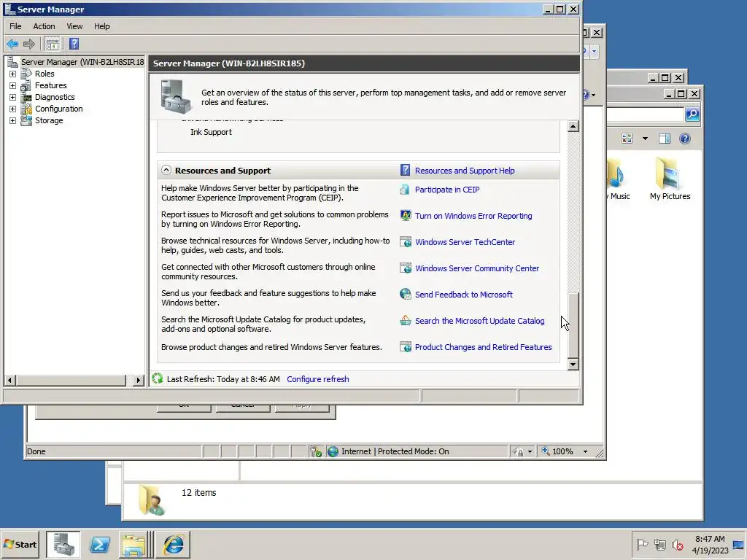This screenshot has width=747, height=560.
Task: Click the Windows Server Community Center icon
Action: pyautogui.click(x=405, y=268)
